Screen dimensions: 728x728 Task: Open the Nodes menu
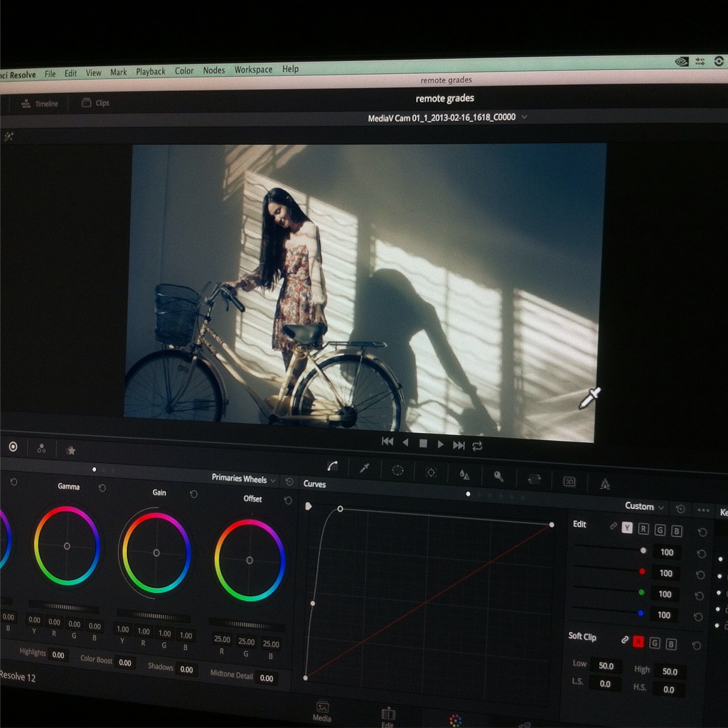click(213, 70)
